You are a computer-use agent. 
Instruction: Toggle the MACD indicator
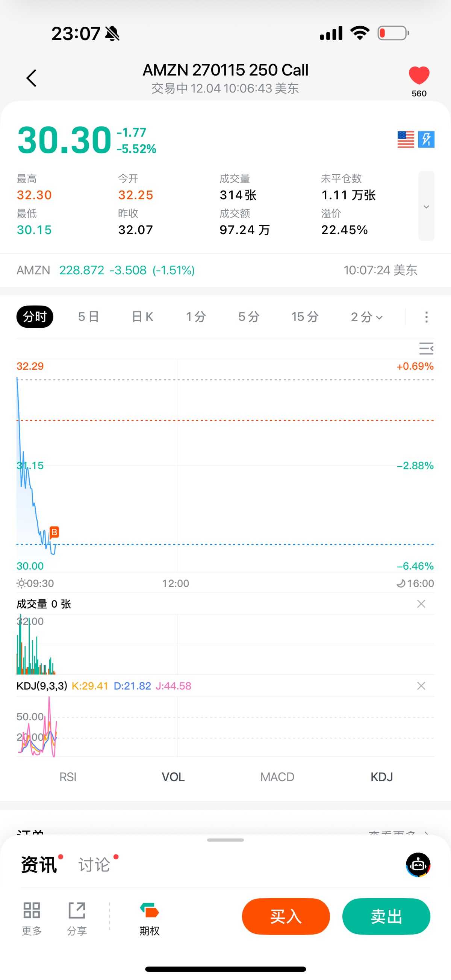click(x=277, y=777)
